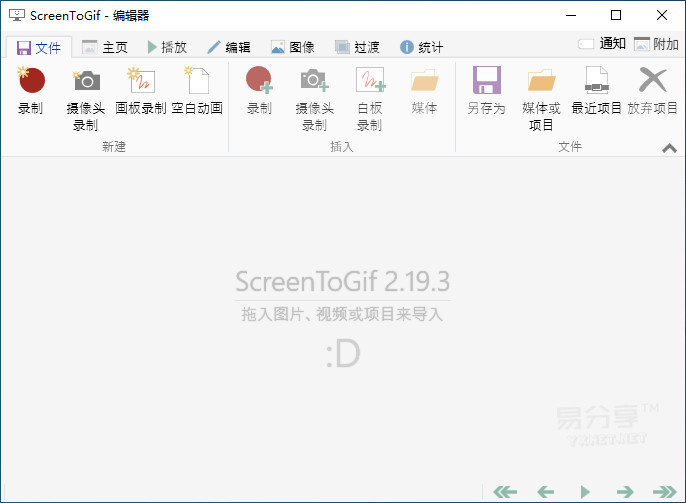Discard the project (放弃项目)
Viewport: 686px width, 503px height.
coord(652,90)
